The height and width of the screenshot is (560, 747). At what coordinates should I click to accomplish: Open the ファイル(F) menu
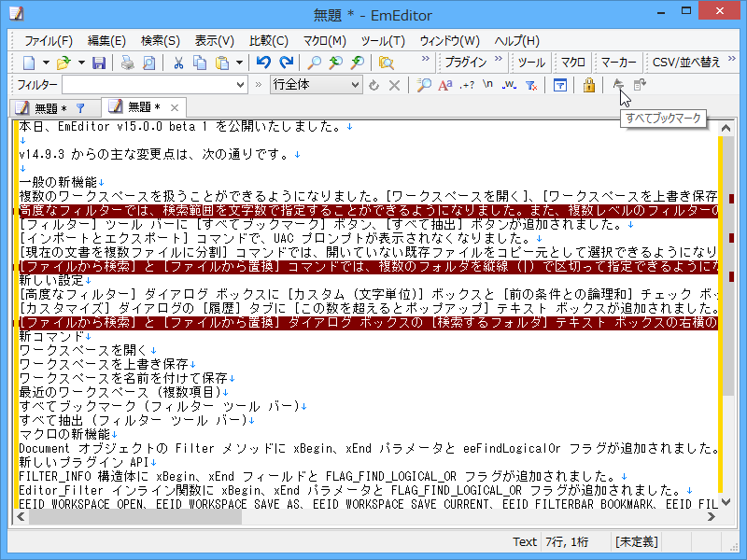click(49, 41)
